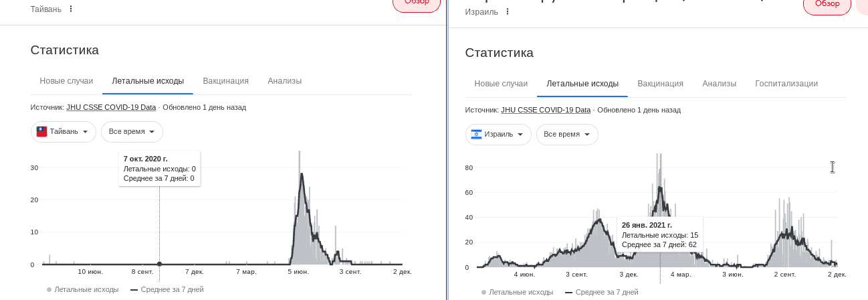Switch to Новые случаи tab in Taiwan panel
868x300 pixels.
pyautogui.click(x=66, y=81)
